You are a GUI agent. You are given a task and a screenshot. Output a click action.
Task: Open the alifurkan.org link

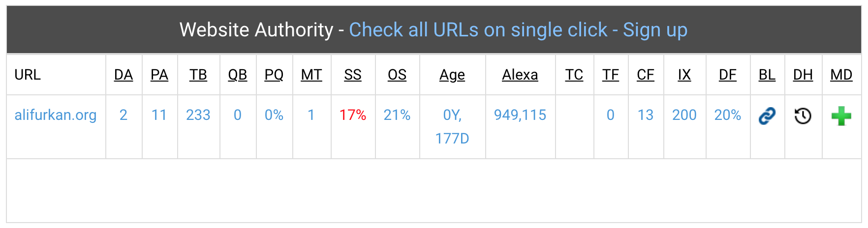click(x=56, y=115)
